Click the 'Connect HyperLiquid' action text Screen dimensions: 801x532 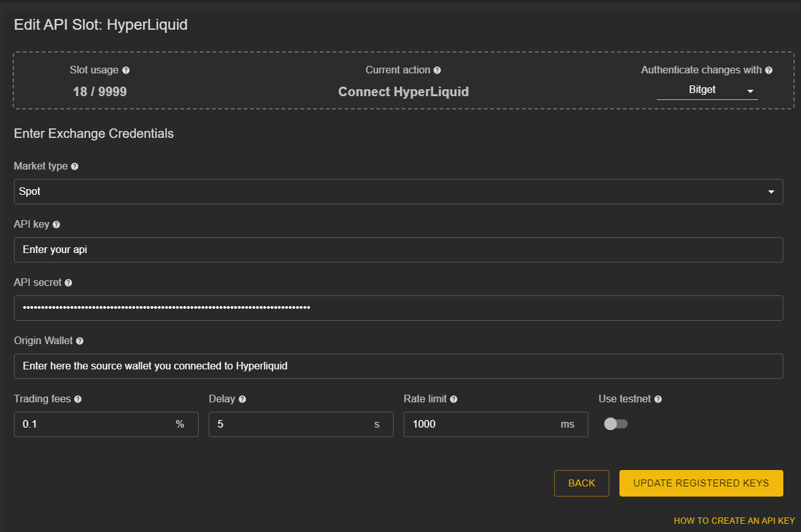pos(404,92)
